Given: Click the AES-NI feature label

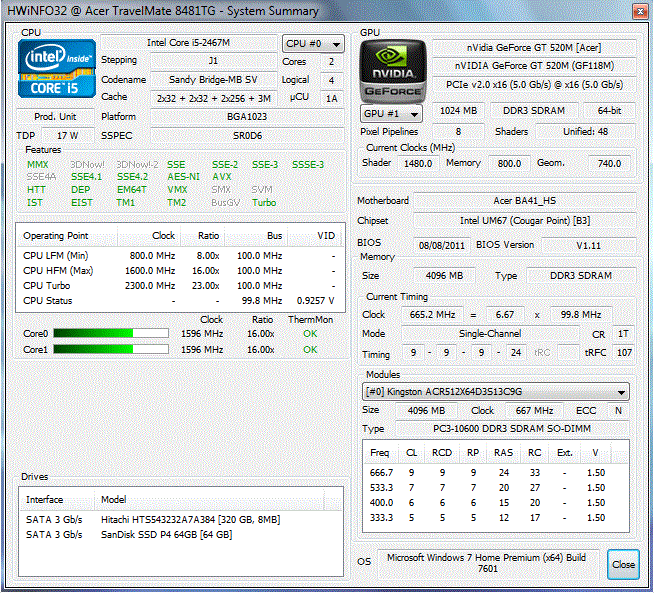Looking at the screenshot, I should tap(184, 177).
